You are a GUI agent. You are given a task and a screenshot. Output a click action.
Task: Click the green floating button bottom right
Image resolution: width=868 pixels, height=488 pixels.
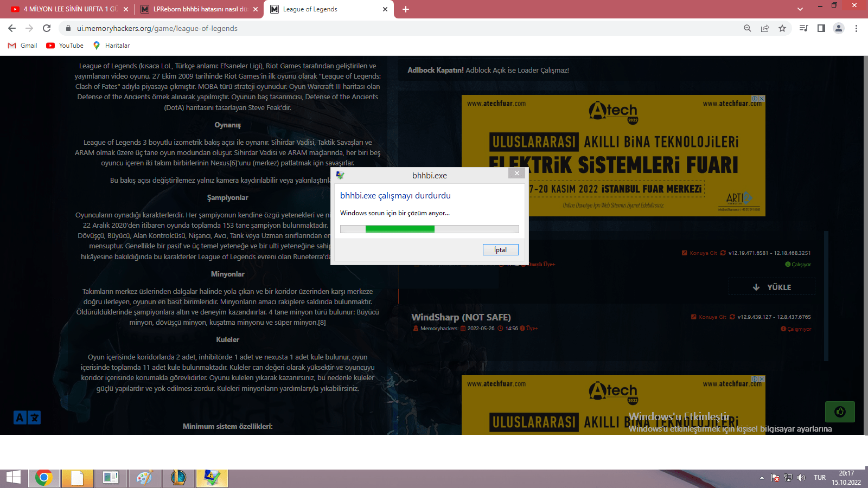(840, 412)
